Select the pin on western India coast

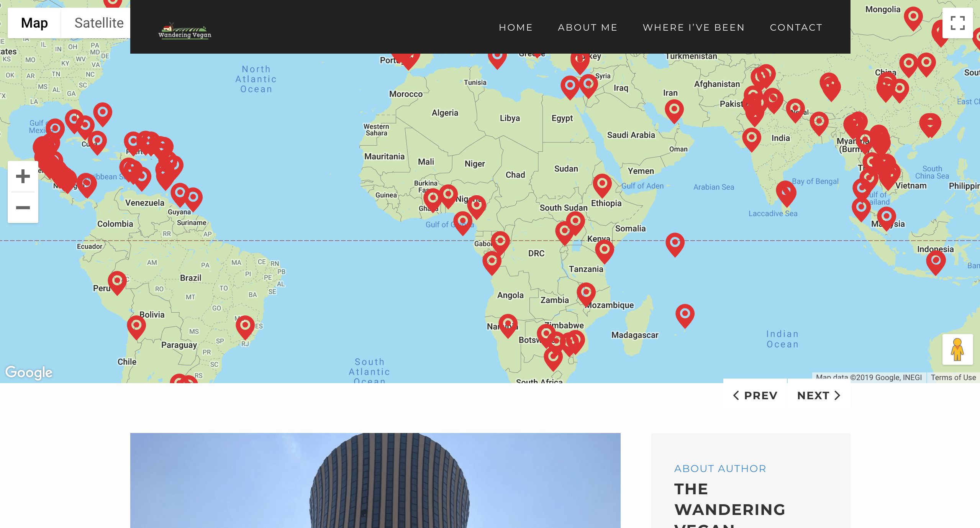[752, 139]
